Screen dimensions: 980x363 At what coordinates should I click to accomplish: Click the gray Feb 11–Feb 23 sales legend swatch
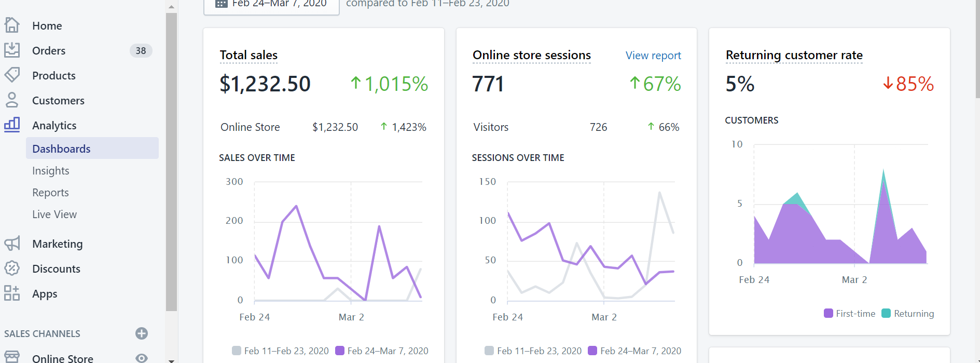click(237, 351)
